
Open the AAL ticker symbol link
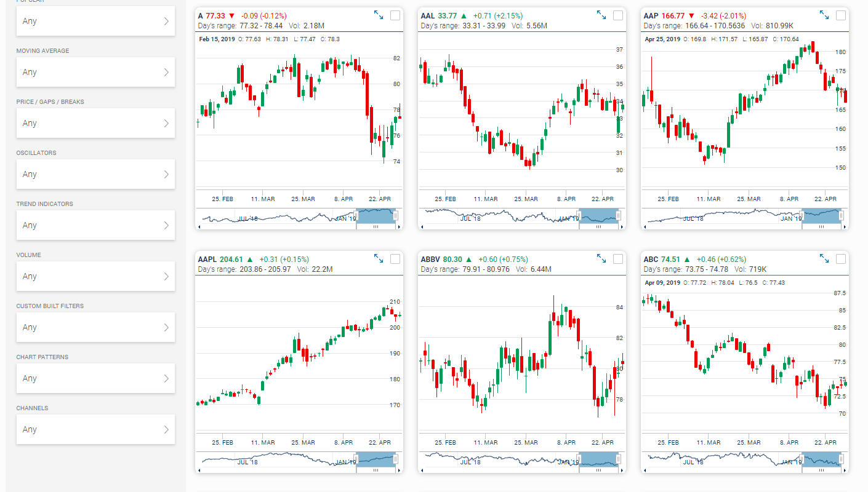(x=428, y=15)
